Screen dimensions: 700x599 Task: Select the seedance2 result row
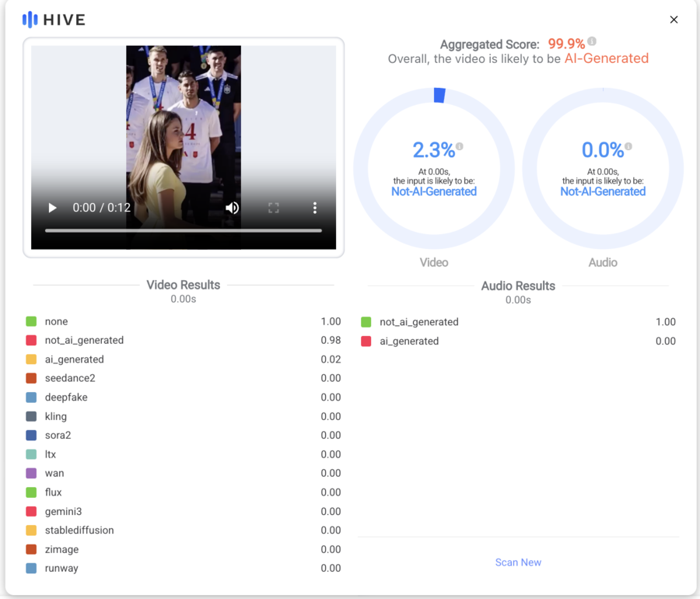tap(184, 379)
